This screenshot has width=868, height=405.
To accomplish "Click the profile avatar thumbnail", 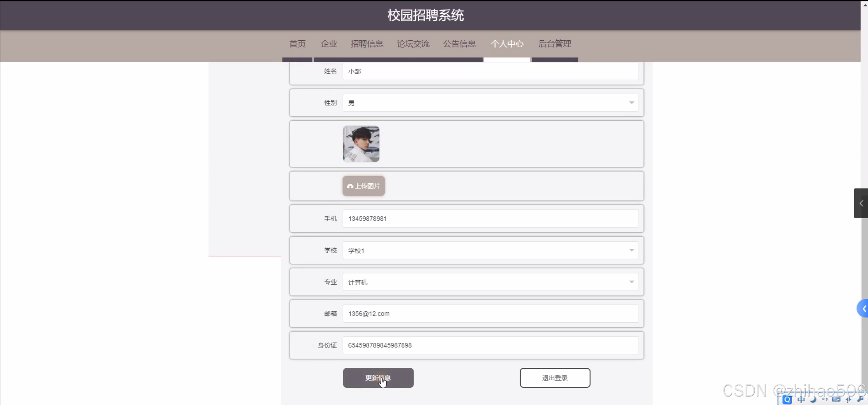I will (x=361, y=144).
